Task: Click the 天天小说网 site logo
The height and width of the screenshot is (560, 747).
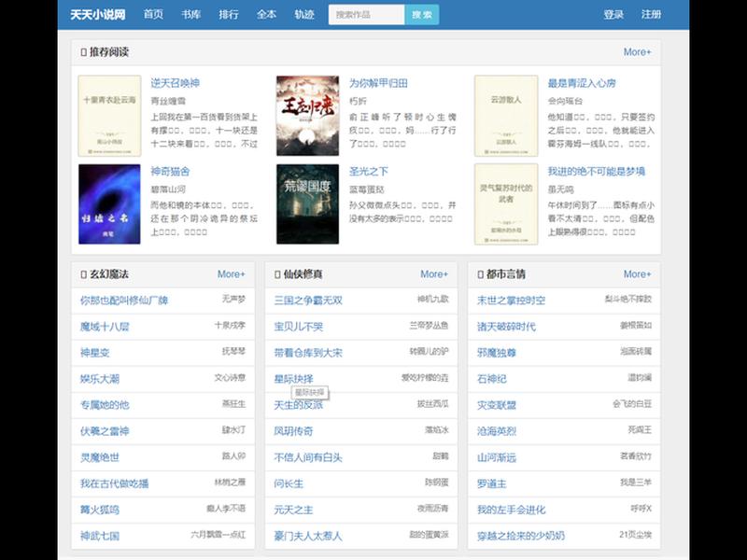Action: (x=98, y=14)
